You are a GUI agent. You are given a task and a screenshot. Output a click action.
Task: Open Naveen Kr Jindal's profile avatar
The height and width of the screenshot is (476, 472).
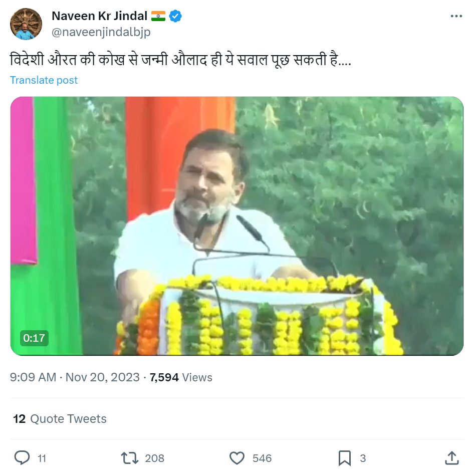(x=26, y=24)
